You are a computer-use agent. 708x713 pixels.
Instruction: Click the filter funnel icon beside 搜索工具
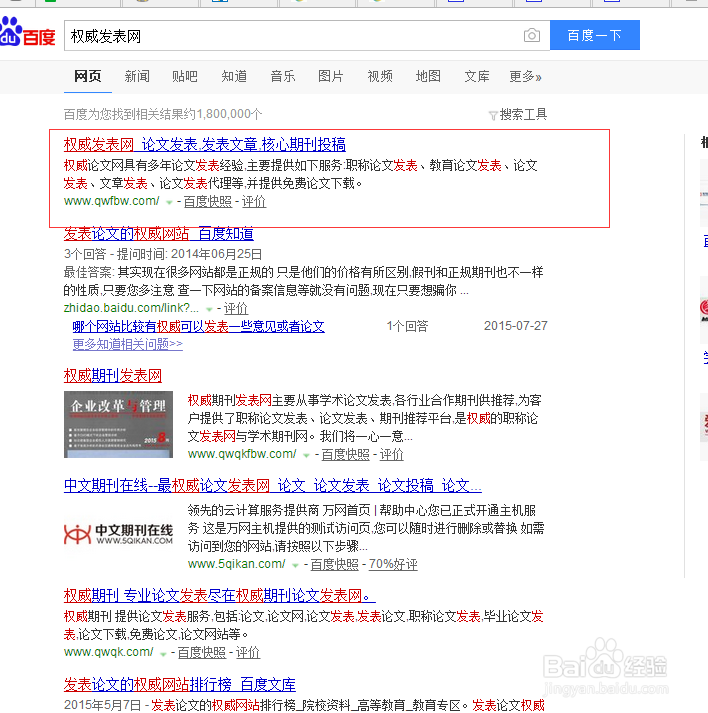(x=493, y=115)
